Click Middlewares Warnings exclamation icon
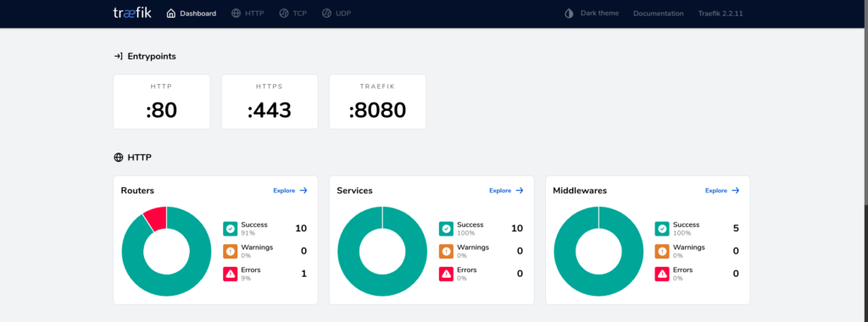This screenshot has height=322, width=868. coord(662,251)
